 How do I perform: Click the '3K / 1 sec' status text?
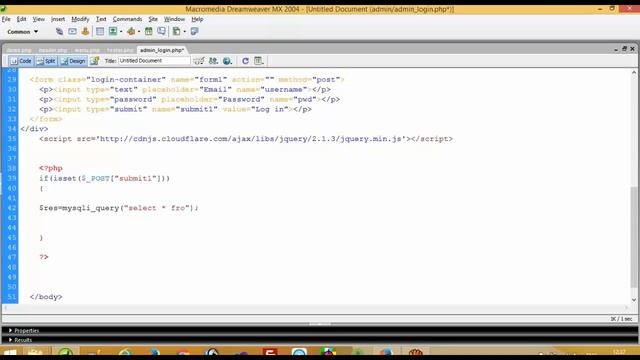click(x=621, y=319)
